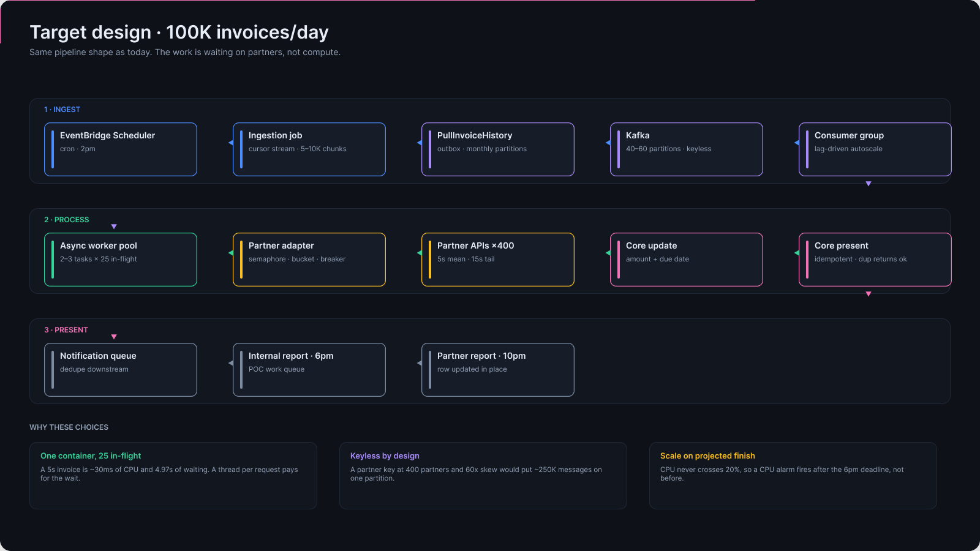Click the '3 · PRESENT' section label
Screen dimensions: 980x551
tap(66, 330)
